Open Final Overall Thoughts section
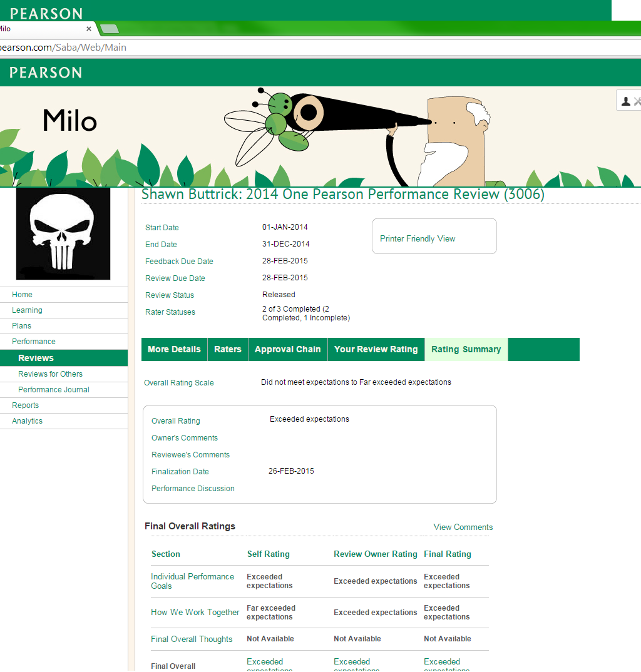Screen dimensions: 641x672 tap(192, 639)
